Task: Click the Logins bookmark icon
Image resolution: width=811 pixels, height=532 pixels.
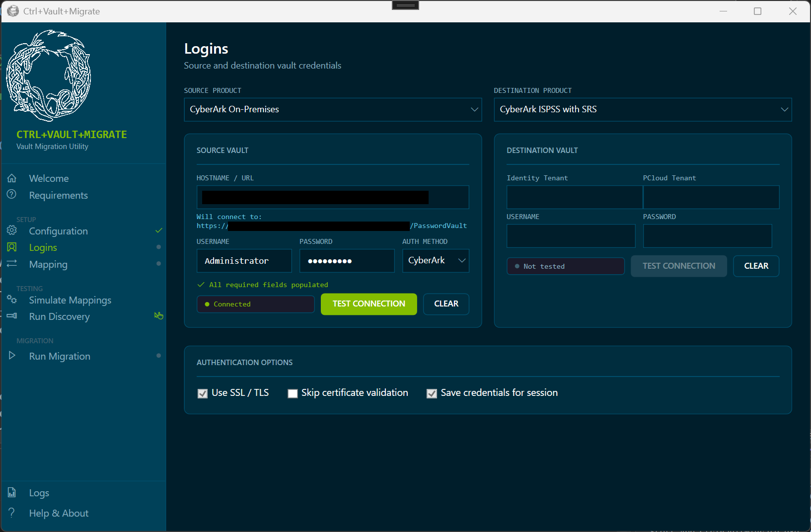Action: pyautogui.click(x=12, y=247)
